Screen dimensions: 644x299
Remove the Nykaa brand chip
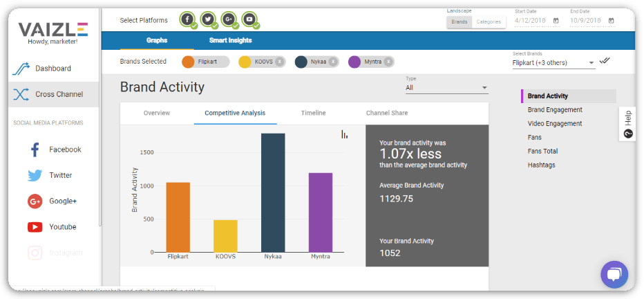(333, 62)
